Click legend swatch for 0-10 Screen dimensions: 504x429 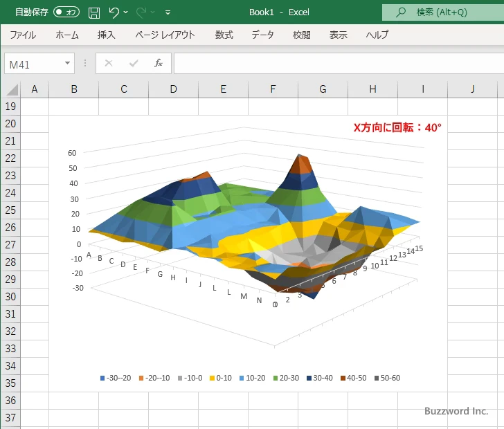pyautogui.click(x=212, y=378)
